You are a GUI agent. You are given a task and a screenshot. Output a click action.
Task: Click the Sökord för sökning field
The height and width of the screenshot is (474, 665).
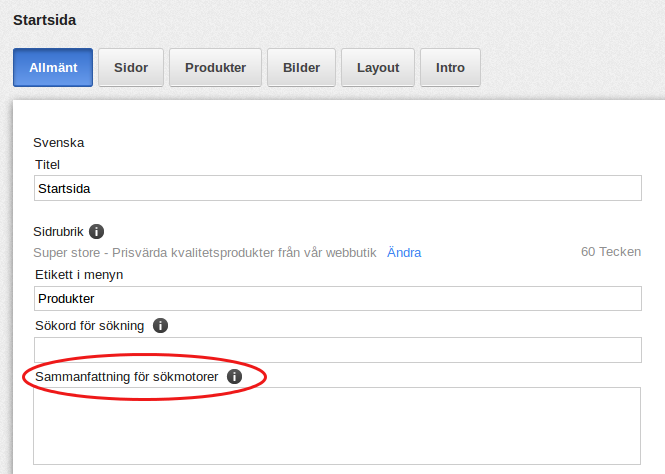click(338, 350)
